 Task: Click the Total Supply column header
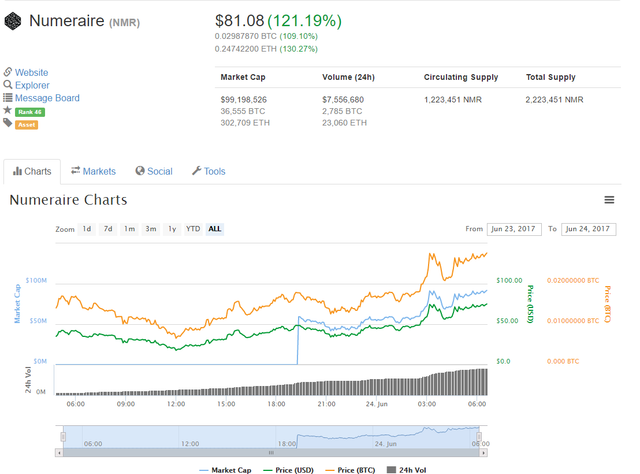click(551, 77)
